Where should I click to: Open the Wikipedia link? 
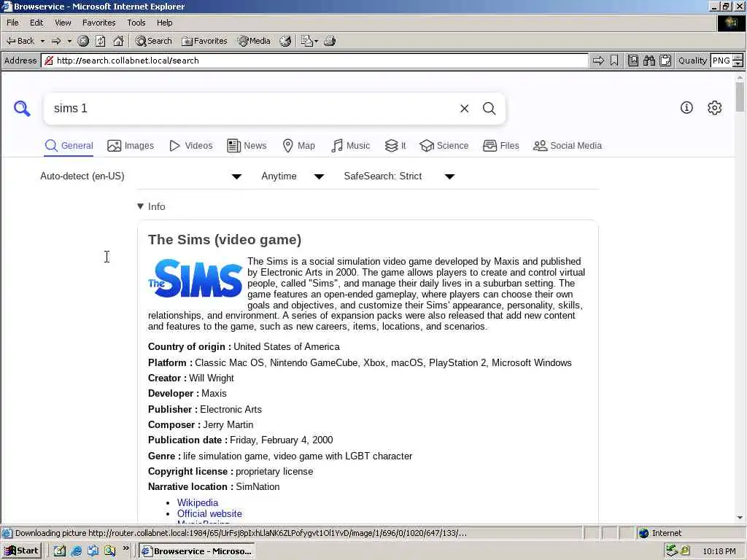[198, 503]
